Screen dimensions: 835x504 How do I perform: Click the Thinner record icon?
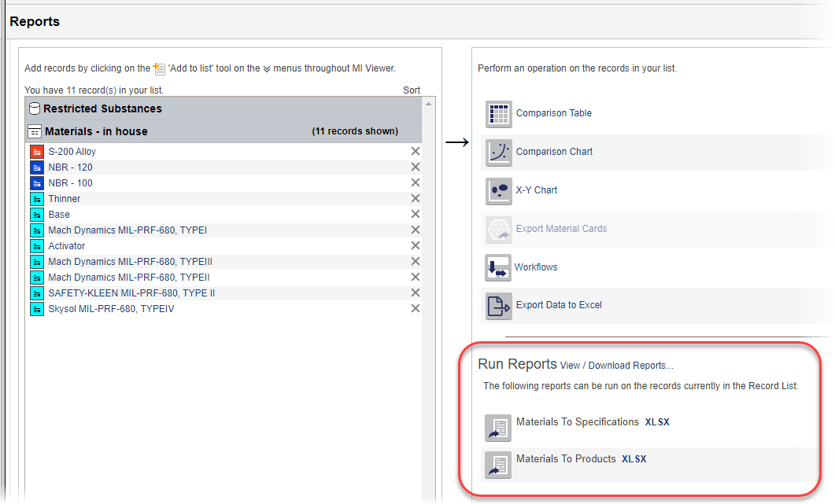pyautogui.click(x=37, y=199)
